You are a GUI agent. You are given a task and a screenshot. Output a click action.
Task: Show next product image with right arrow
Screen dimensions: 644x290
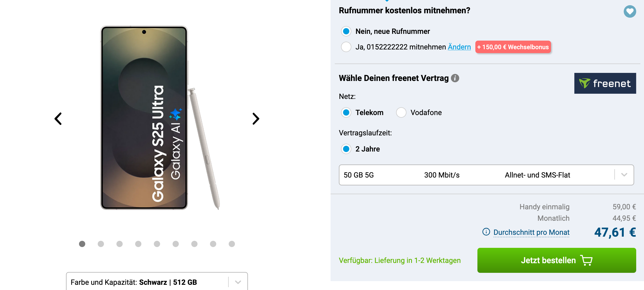(256, 119)
